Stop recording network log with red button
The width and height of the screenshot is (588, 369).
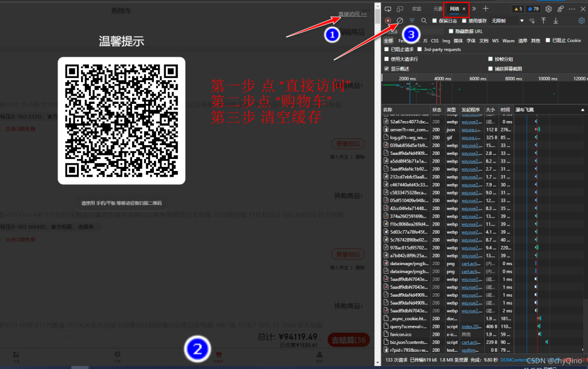(388, 21)
